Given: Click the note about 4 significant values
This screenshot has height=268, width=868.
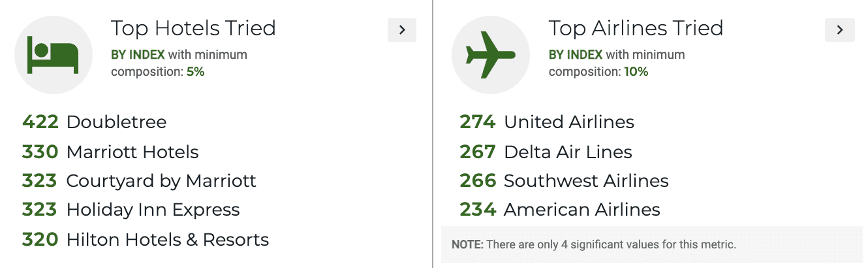Looking at the screenshot, I should pyautogui.click(x=593, y=245).
